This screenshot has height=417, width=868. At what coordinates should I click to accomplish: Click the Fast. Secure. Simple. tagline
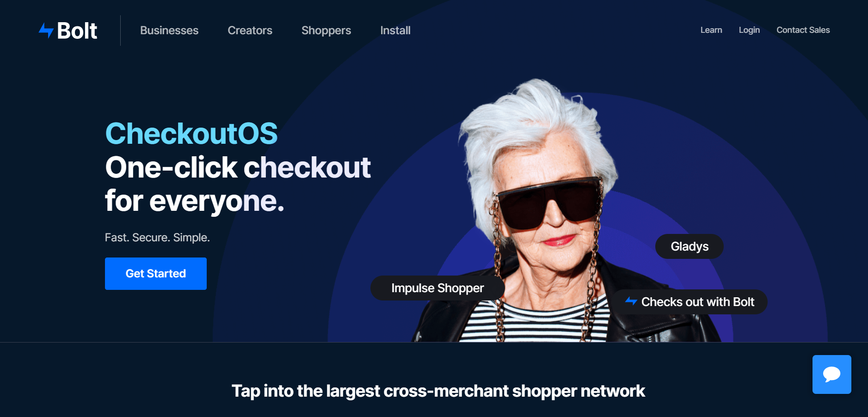[x=157, y=238]
